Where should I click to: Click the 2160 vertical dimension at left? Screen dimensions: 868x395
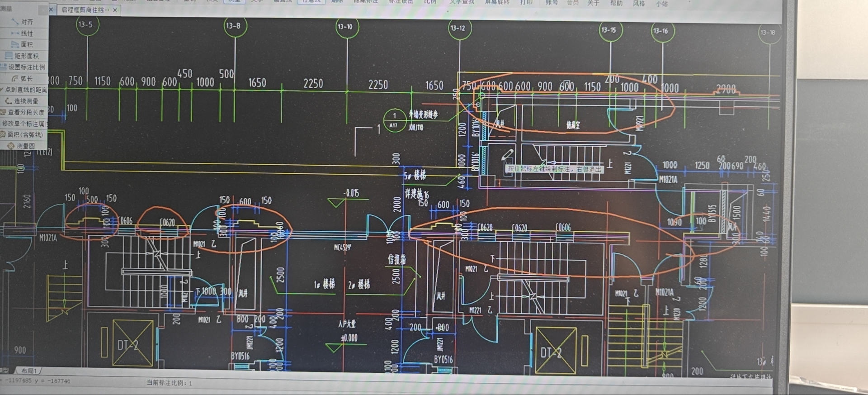[27, 201]
